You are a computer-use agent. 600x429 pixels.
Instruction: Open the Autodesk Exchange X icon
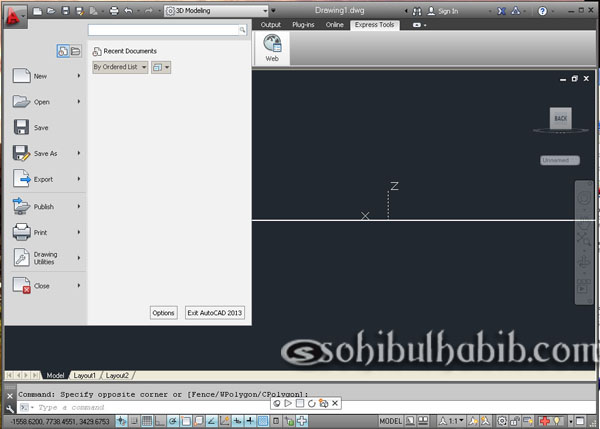tap(501, 11)
